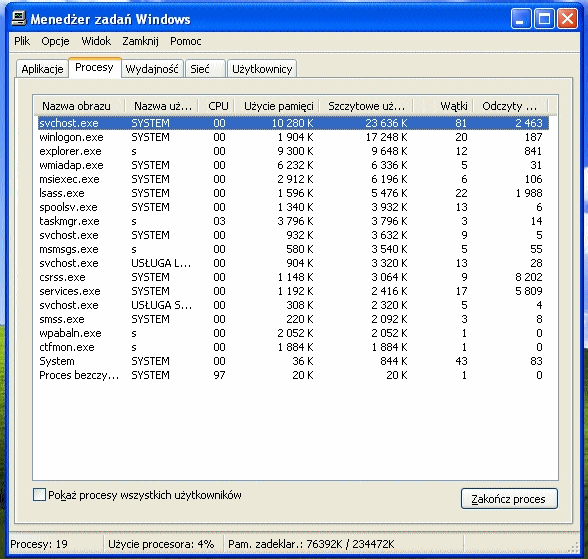Click the Zakończ proces button

509,499
